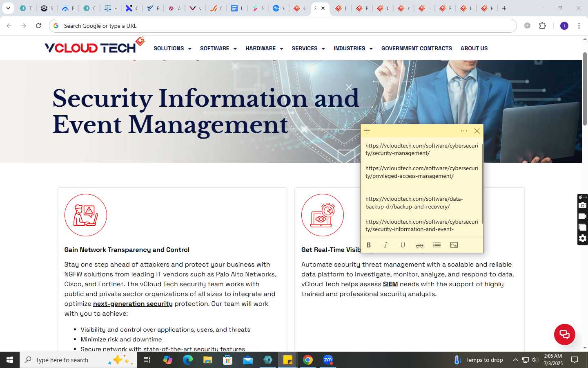Viewport: 588px width, 368px height.
Task: Open the sticky note three-dot menu
Action: point(464,131)
